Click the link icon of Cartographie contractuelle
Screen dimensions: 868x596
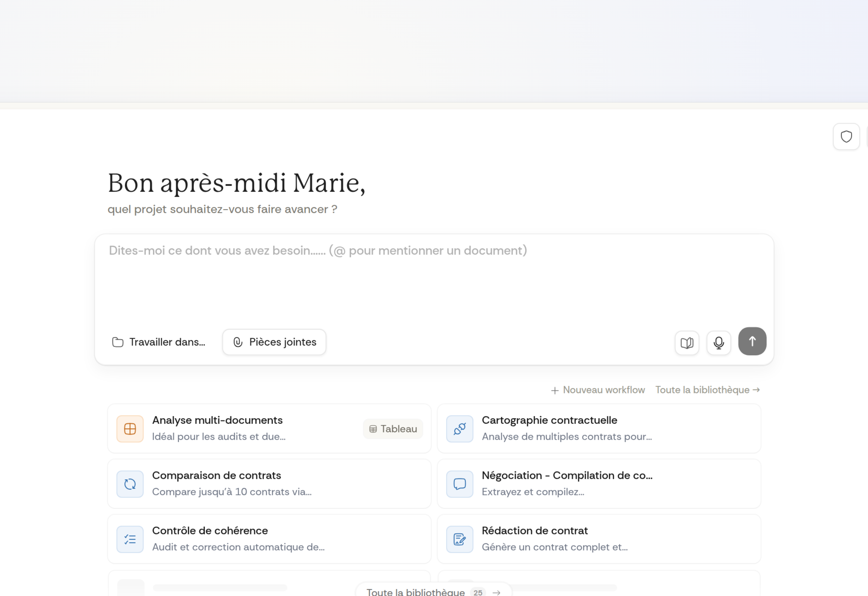tap(460, 429)
